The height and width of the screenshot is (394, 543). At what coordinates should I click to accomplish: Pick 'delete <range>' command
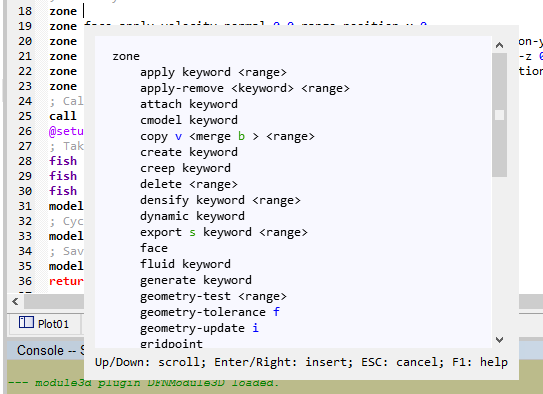[189, 184]
